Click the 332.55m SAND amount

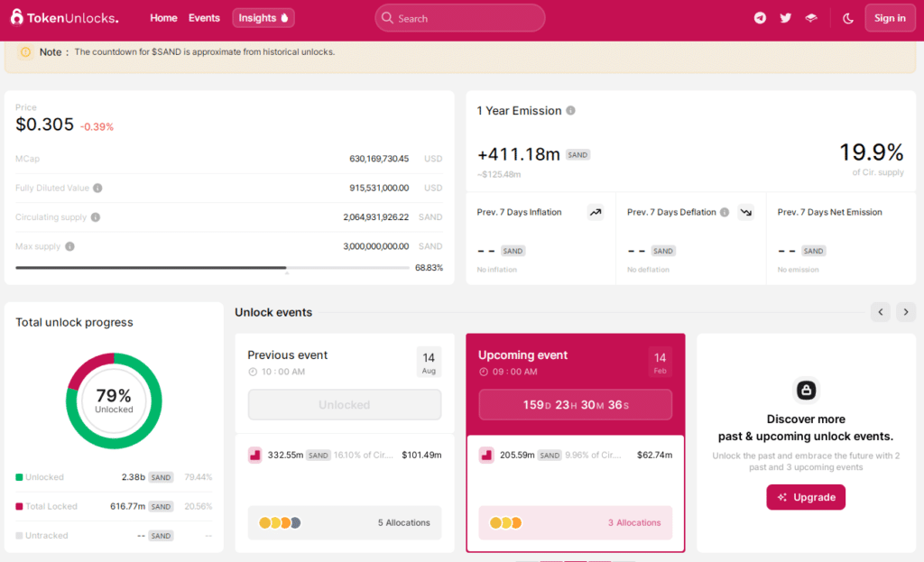[286, 455]
